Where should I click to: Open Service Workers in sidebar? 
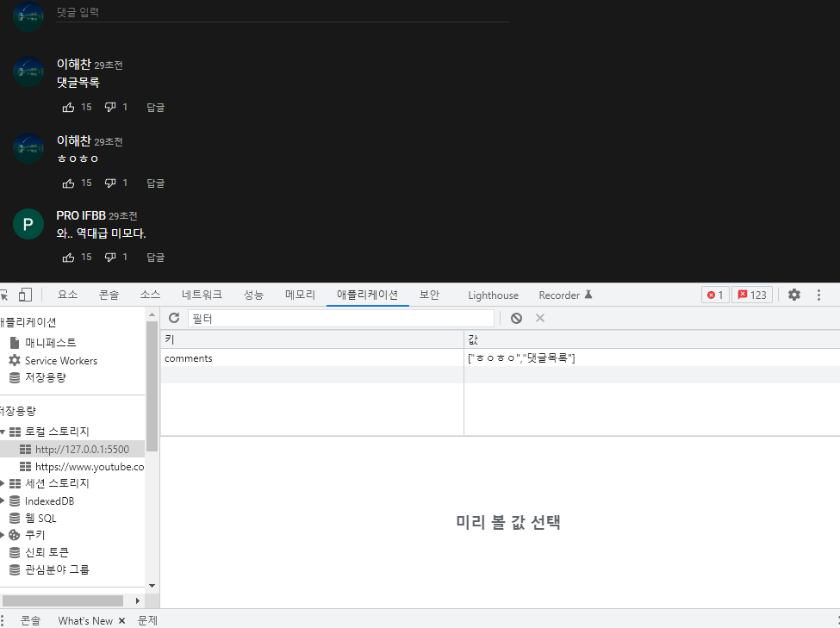tap(60, 361)
